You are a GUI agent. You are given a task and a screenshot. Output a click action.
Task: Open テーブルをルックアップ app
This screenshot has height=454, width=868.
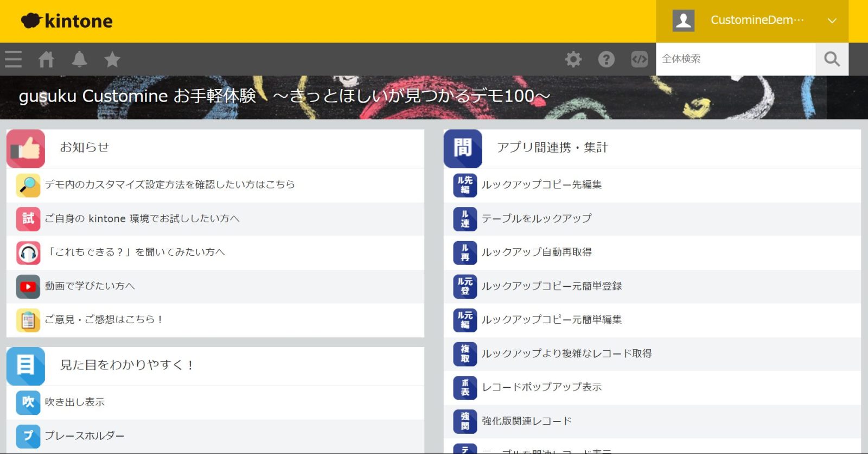537,218
